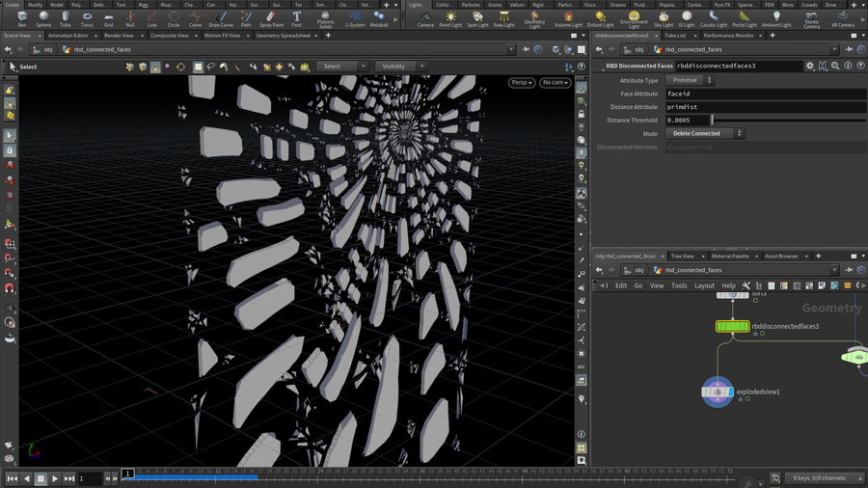
Task: Open the Persp viewport dropdown
Action: click(522, 83)
